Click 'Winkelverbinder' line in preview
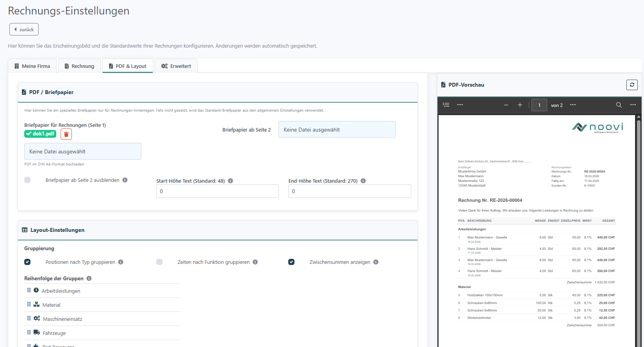The image size is (644, 347). (x=479, y=318)
